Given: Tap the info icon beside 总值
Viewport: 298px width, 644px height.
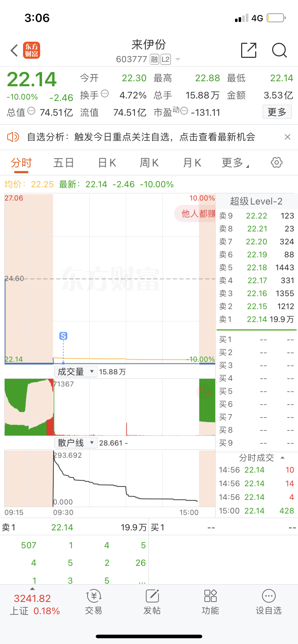Looking at the screenshot, I should (x=31, y=111).
